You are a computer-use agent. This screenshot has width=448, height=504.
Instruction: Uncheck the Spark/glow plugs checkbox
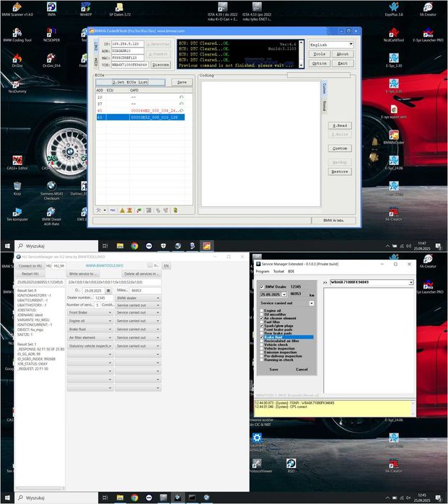pyautogui.click(x=261, y=326)
